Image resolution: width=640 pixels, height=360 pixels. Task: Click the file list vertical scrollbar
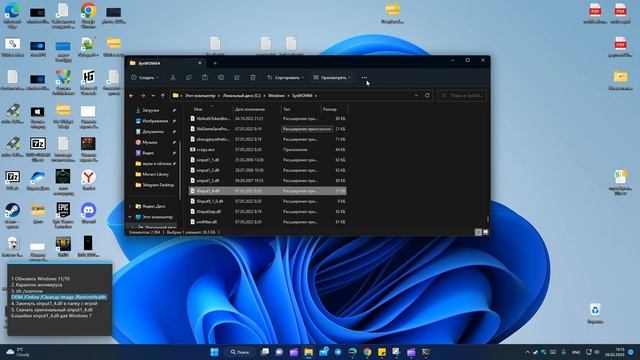pyautogui.click(x=488, y=219)
